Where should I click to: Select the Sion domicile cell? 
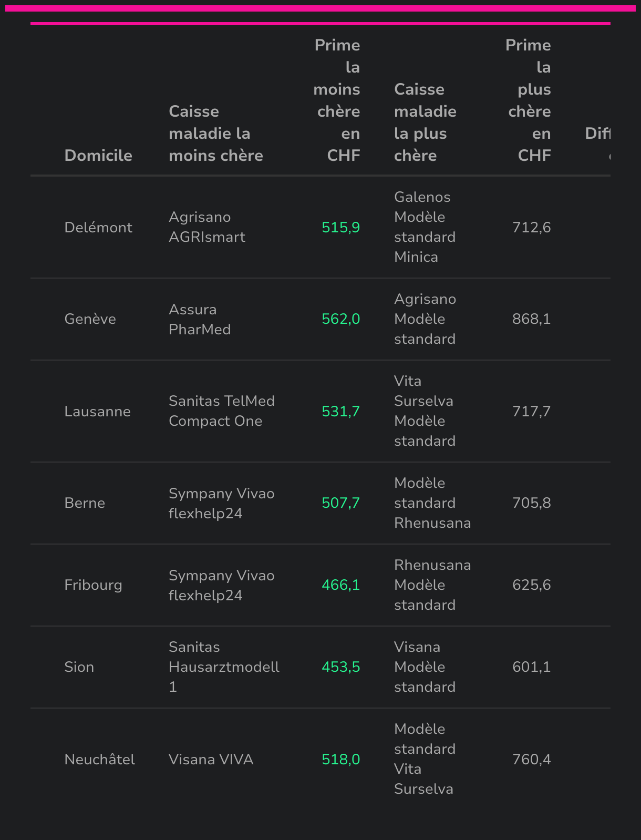click(x=79, y=667)
